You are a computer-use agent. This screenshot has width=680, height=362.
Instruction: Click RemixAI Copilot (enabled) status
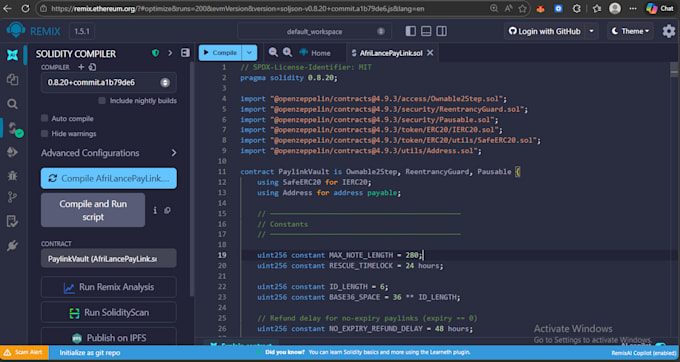(x=644, y=352)
